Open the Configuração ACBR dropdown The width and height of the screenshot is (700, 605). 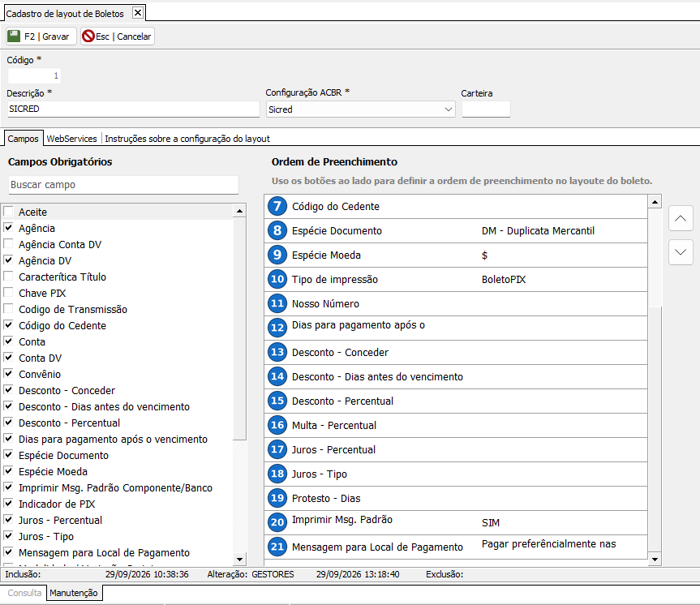tap(361, 109)
